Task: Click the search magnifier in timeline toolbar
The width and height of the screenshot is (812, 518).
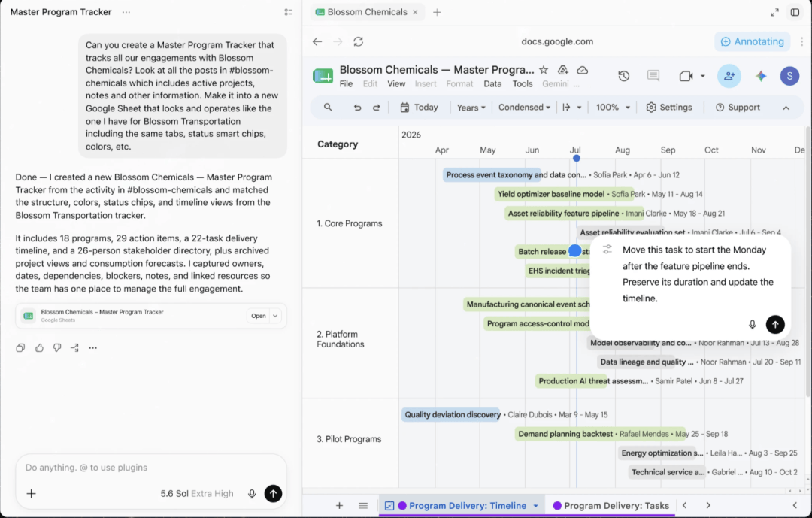Action: (328, 108)
